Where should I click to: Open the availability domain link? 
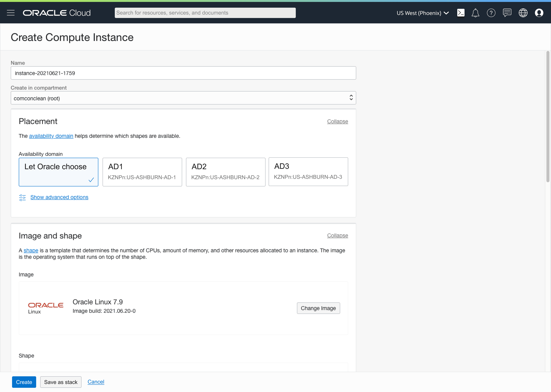[51, 136]
